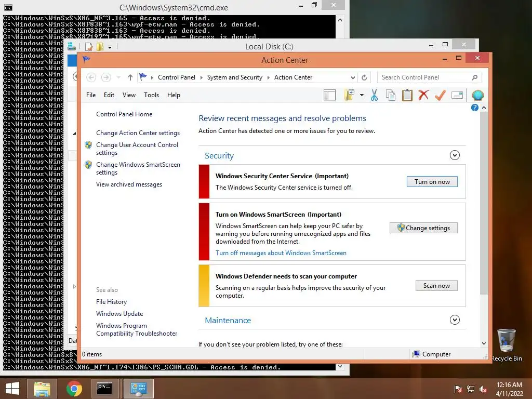Screen dimensions: 532x399
Task: Open the recent locations dropdown arrow
Action: pos(118,77)
